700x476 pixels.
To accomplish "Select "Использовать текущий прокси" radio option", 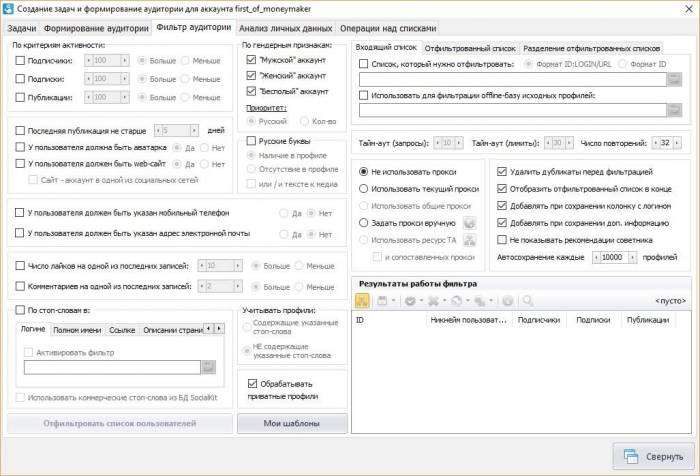I will (x=364, y=188).
